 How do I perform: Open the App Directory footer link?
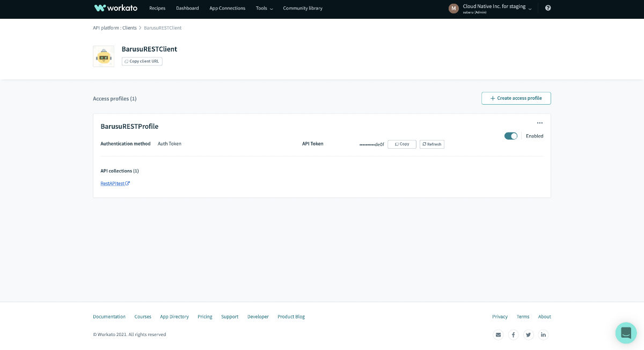pos(174,317)
